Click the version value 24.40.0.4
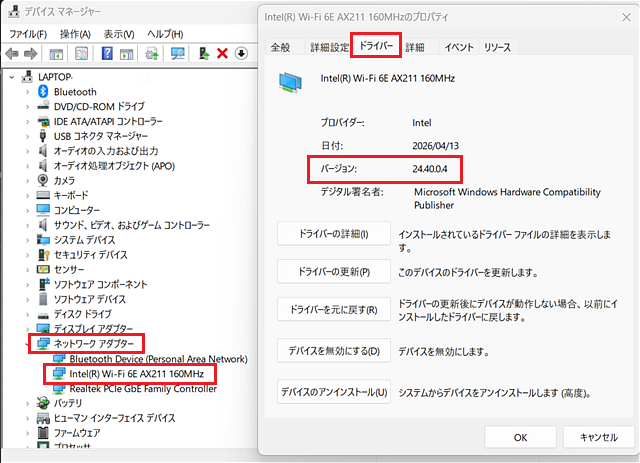640x463 pixels. pyautogui.click(x=430, y=169)
